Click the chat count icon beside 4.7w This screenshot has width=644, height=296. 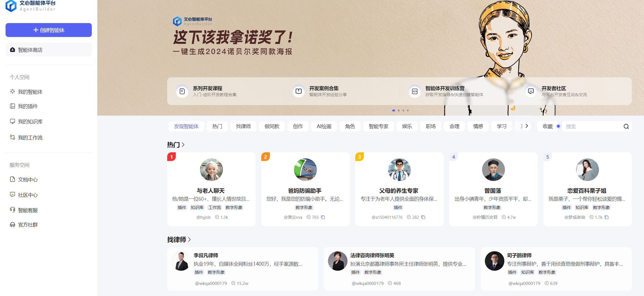pyautogui.click(x=504, y=217)
